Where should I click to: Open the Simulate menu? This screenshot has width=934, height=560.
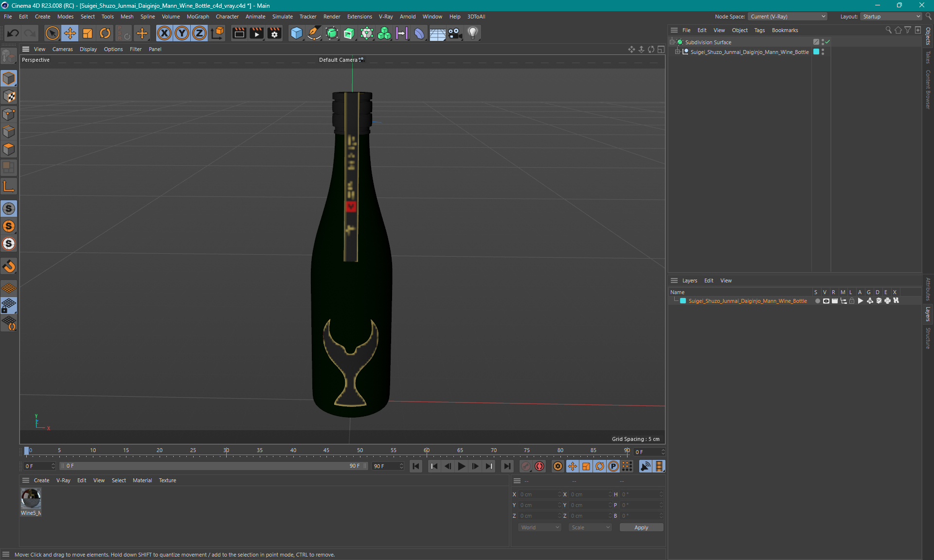282,17
